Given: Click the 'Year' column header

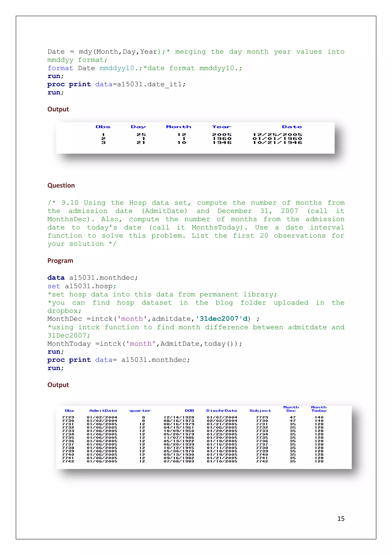Looking at the screenshot, I should [x=222, y=127].
